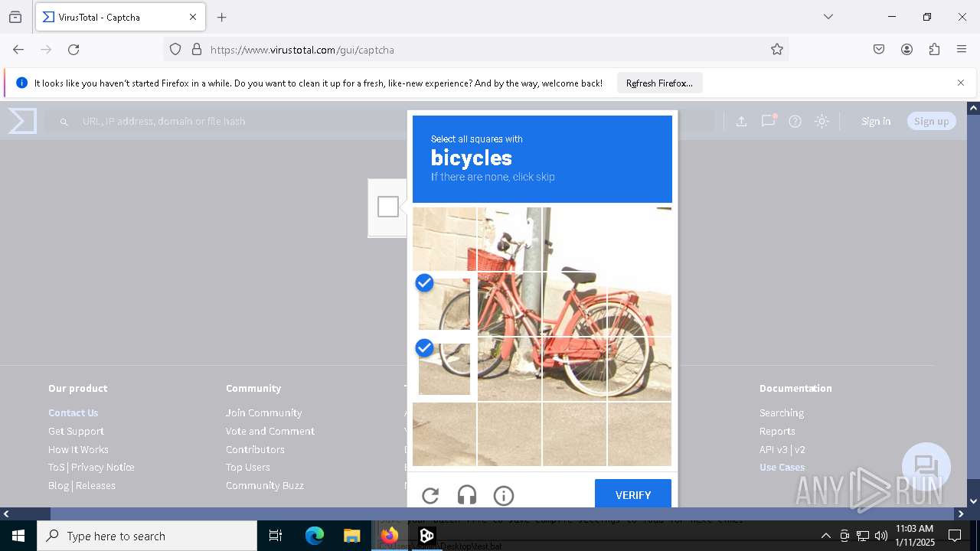Reload the current page
This screenshot has width=980, height=551.
point(73,50)
